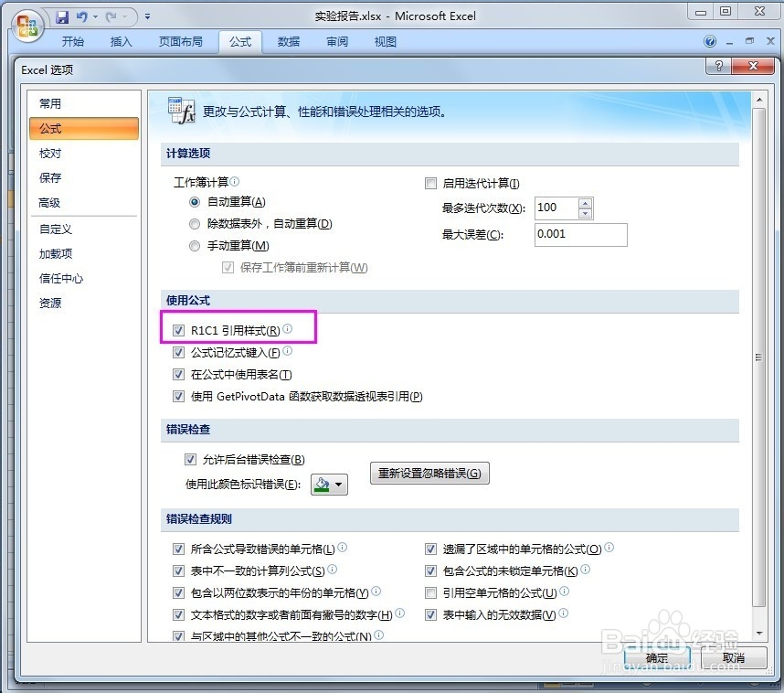Select 手动重算 radio button
This screenshot has height=693, width=784.
coord(195,246)
